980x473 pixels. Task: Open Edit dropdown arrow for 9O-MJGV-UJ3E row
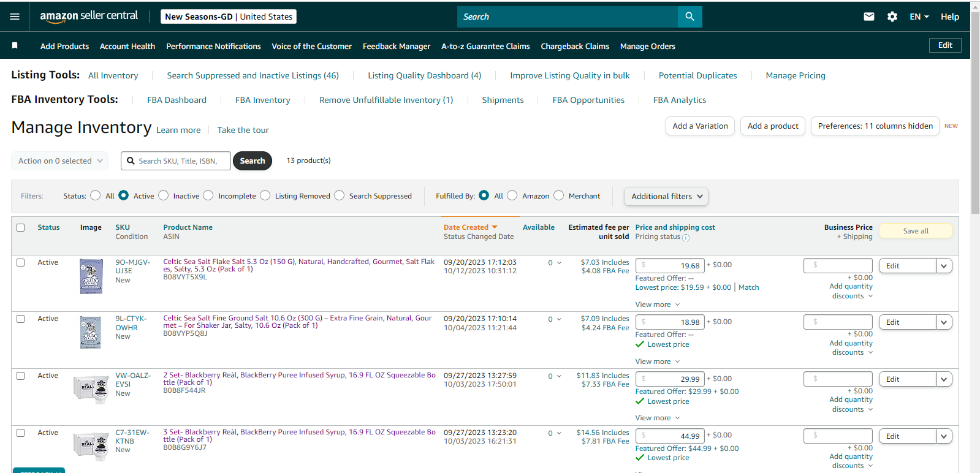[x=944, y=266]
